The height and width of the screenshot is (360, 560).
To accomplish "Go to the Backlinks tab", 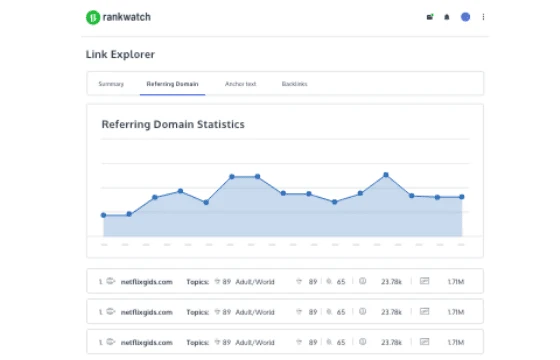I will pos(294,84).
